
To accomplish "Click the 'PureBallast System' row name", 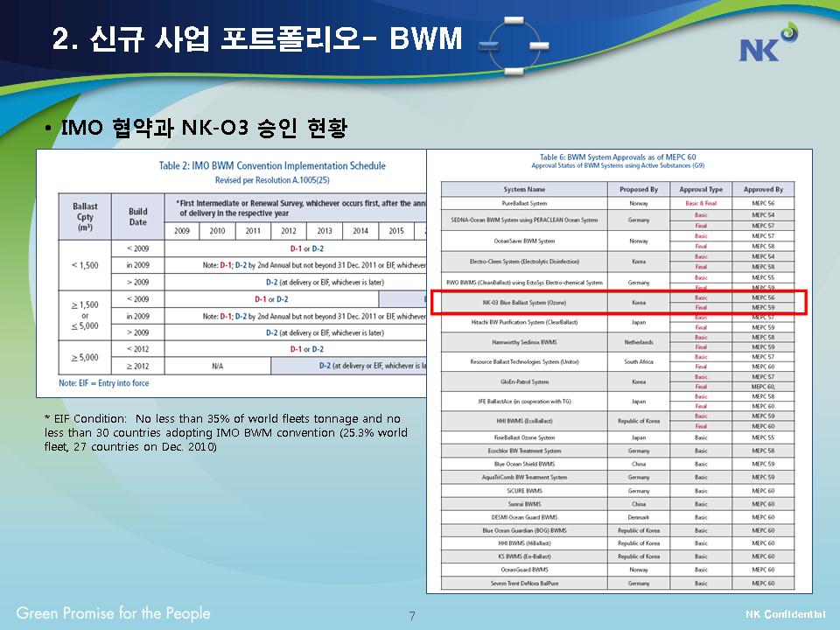I will pyautogui.click(x=524, y=204).
